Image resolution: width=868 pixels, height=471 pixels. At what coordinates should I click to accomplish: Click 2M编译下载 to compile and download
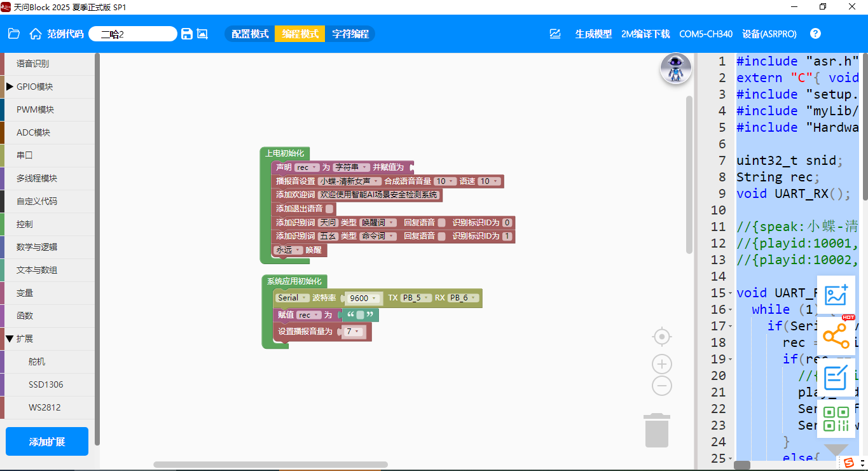645,34
